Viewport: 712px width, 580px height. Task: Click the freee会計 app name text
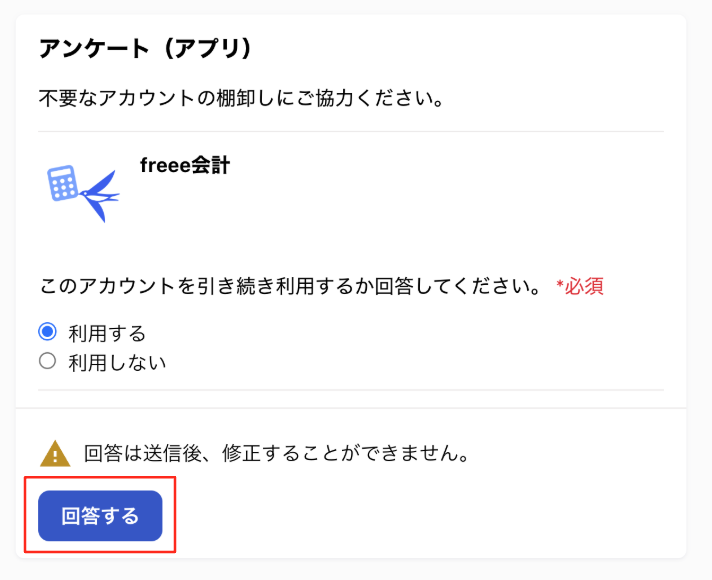click(185, 165)
